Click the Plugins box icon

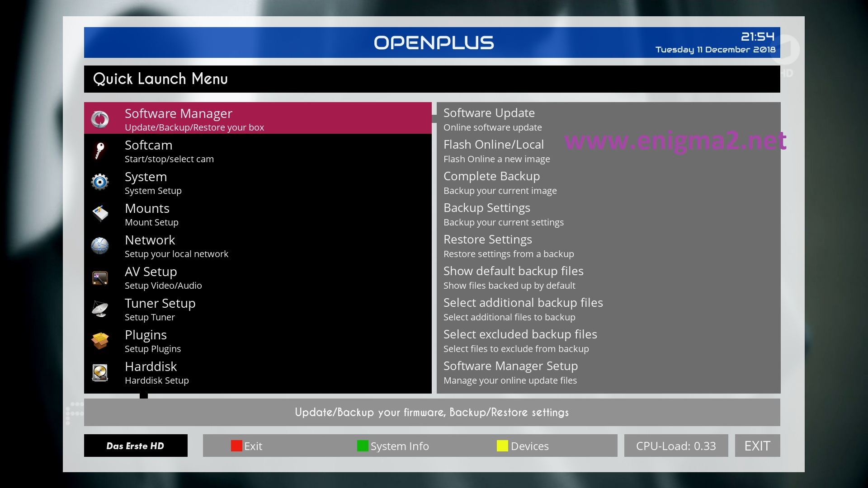(100, 341)
